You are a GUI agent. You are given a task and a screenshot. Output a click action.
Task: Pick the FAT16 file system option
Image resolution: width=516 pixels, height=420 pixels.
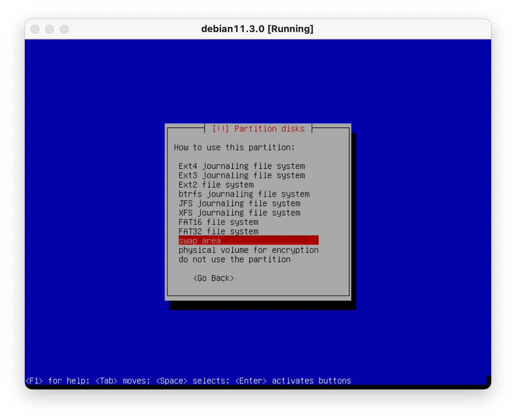218,222
